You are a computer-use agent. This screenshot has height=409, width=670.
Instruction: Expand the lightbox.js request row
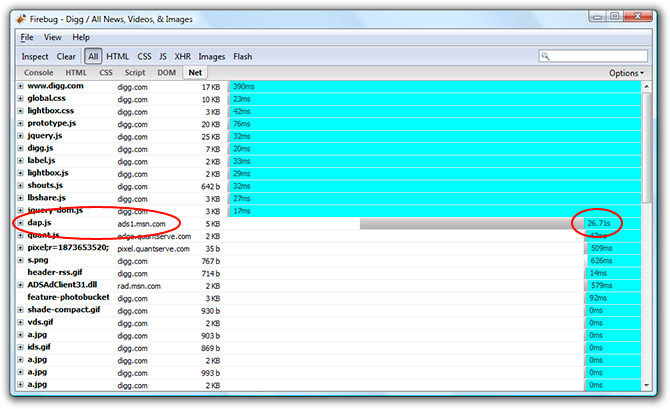[x=20, y=173]
